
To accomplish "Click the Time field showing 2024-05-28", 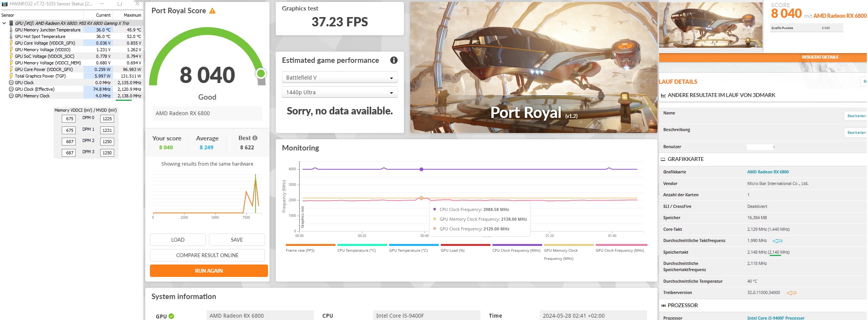I will 593,316.
